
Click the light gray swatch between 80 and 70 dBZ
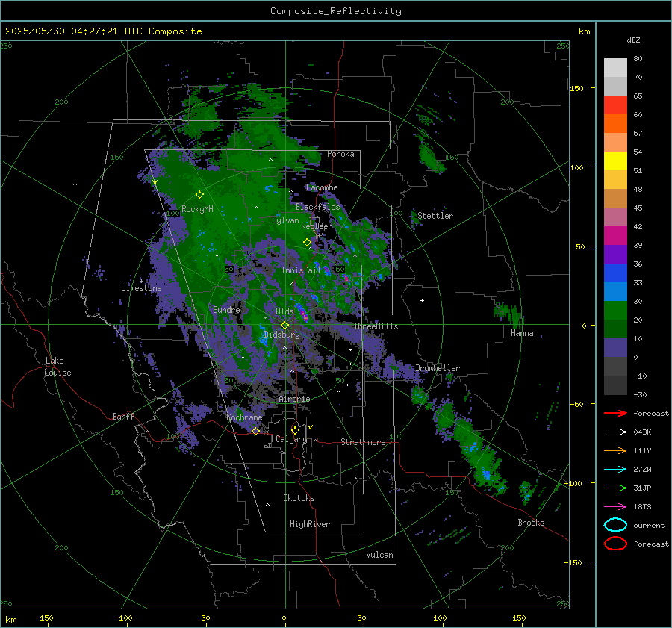point(615,68)
